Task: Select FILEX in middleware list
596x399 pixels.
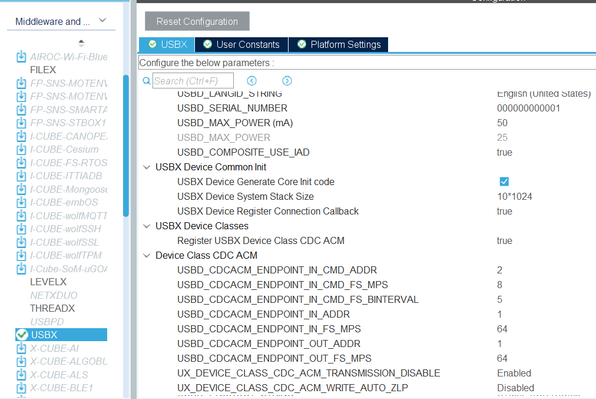Action: (x=43, y=70)
